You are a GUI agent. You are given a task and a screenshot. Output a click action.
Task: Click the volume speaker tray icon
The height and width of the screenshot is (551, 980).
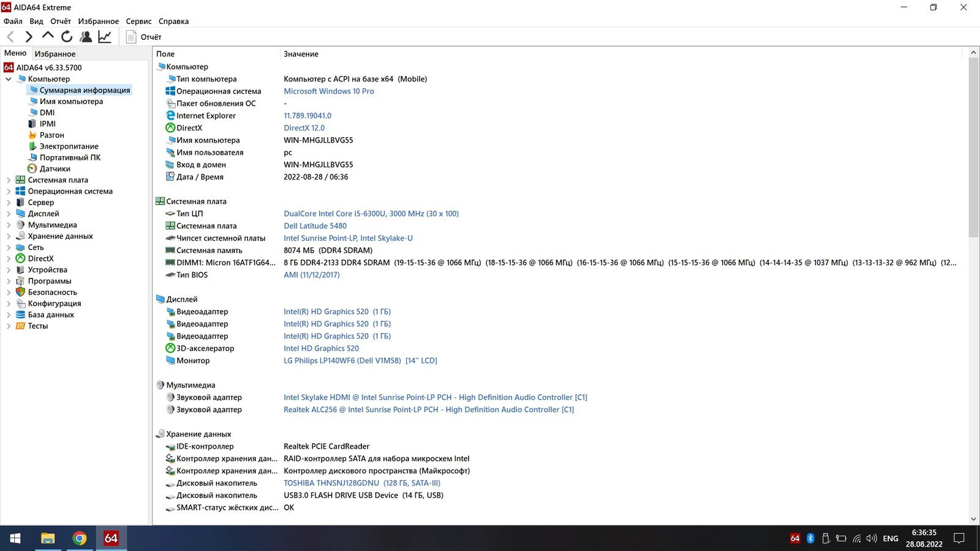click(x=872, y=538)
